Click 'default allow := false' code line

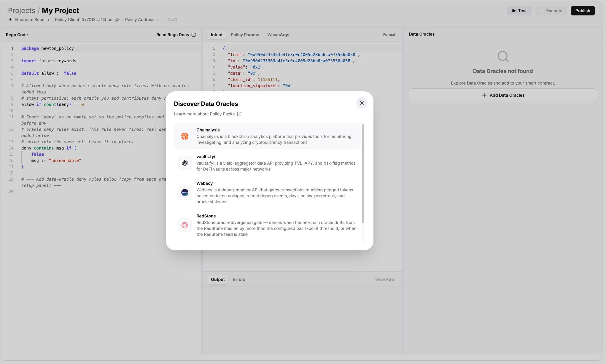coord(49,73)
